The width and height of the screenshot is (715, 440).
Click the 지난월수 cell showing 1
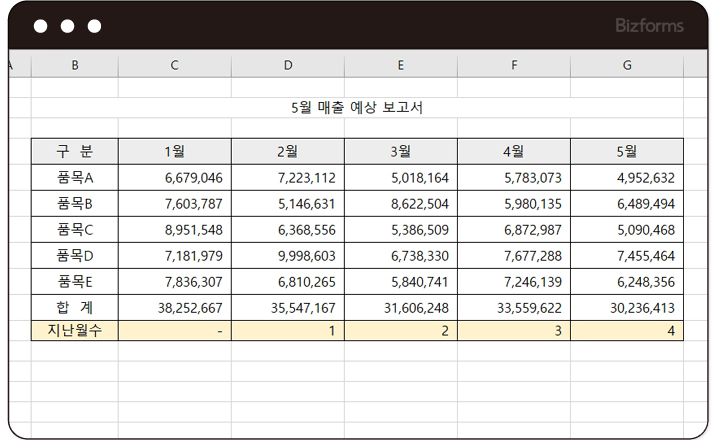tap(288, 331)
